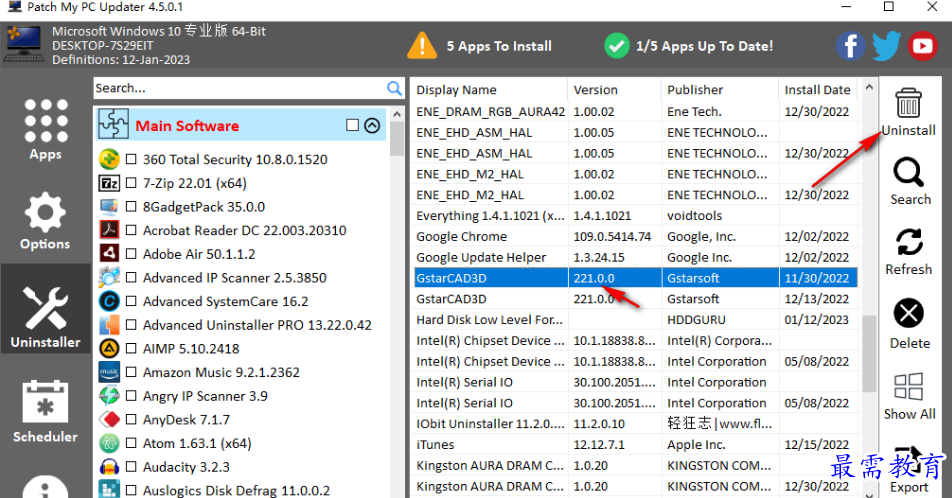
Task: Click the Refresh arrows icon
Action: [x=909, y=242]
